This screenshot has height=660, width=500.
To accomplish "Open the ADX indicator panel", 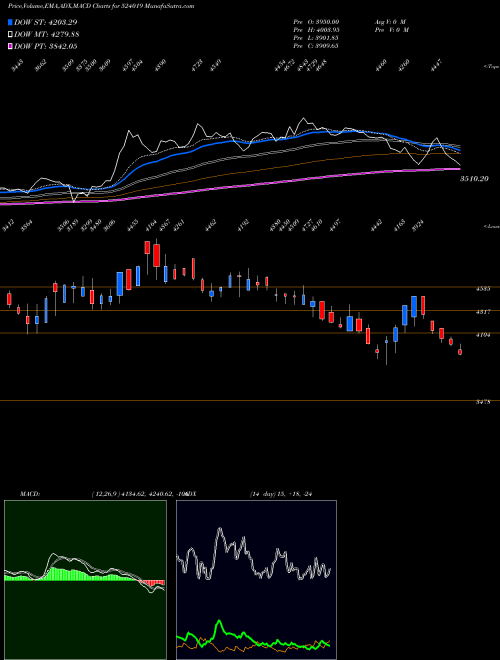I will [256, 580].
